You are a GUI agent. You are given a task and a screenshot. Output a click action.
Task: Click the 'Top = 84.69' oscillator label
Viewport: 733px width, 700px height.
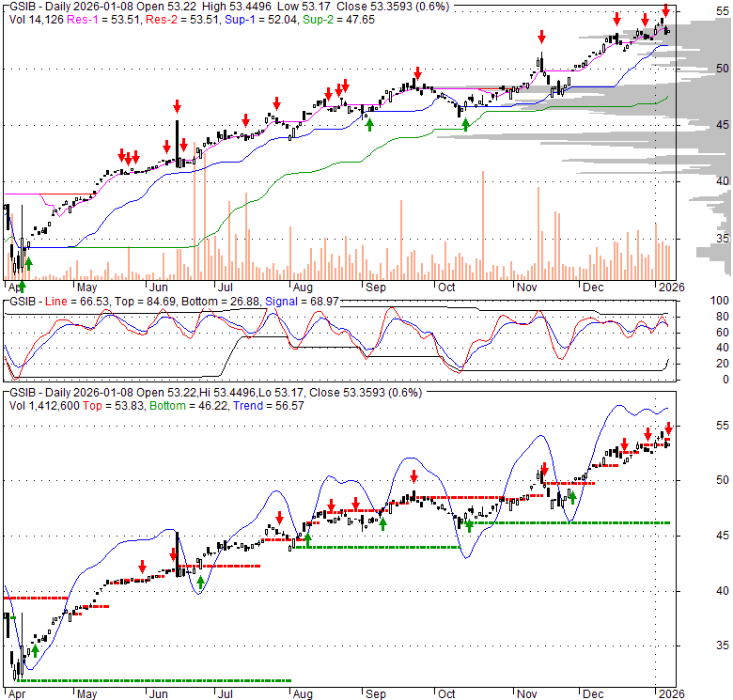click(146, 302)
